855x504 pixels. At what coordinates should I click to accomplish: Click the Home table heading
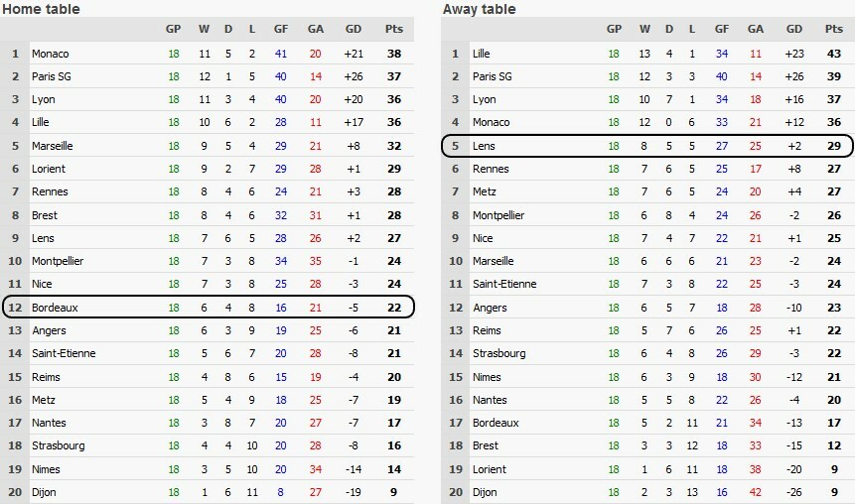[x=41, y=9]
